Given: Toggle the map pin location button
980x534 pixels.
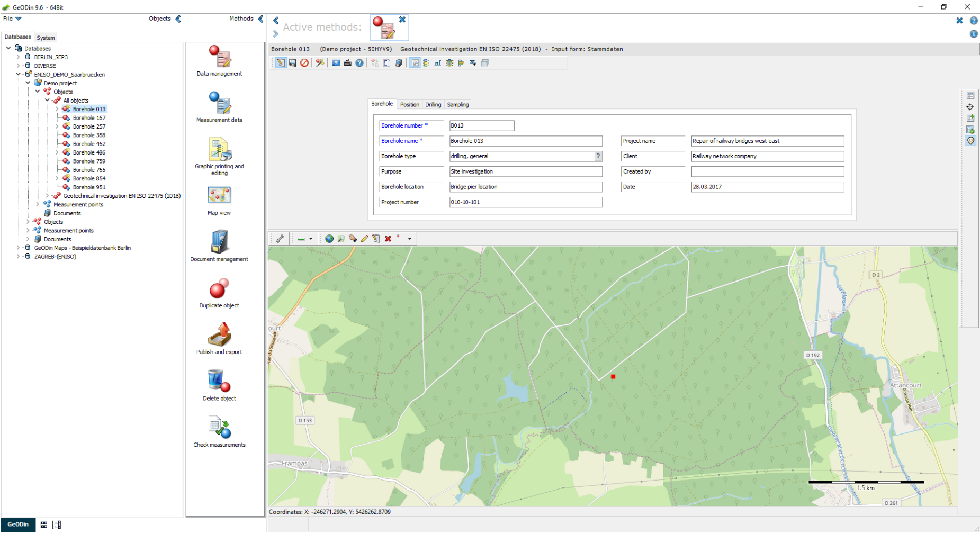Looking at the screenshot, I should coord(970,141).
